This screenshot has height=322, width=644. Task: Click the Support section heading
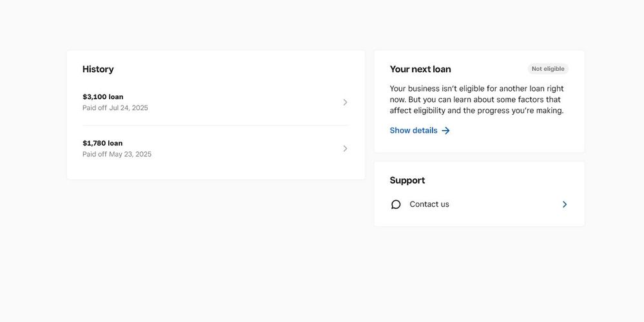[407, 180]
